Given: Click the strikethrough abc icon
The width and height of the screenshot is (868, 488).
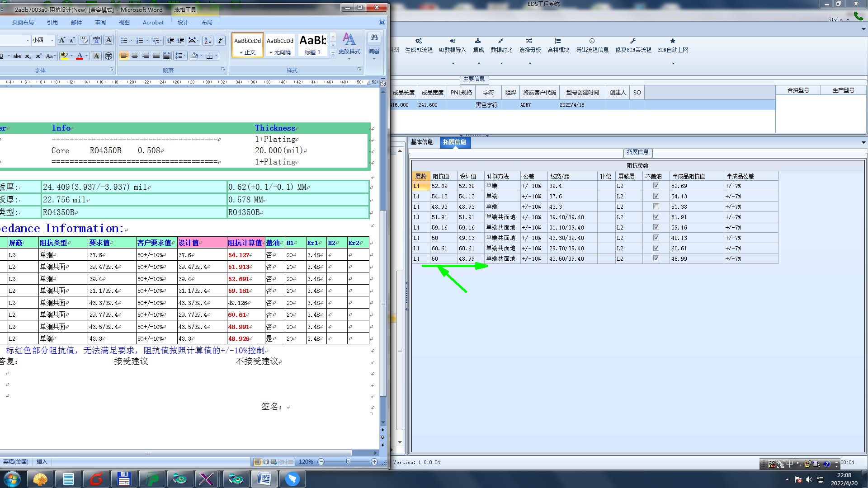Looking at the screenshot, I should (x=17, y=56).
